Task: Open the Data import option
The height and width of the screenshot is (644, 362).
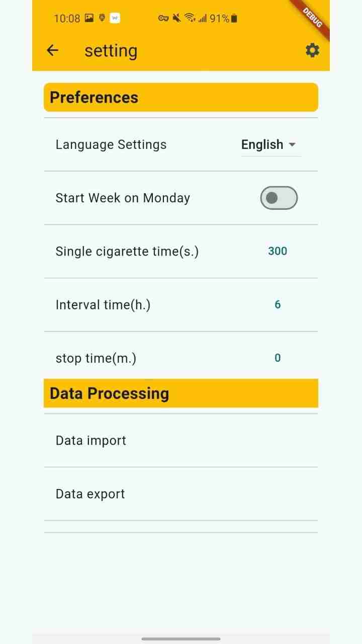Action: [x=91, y=441]
